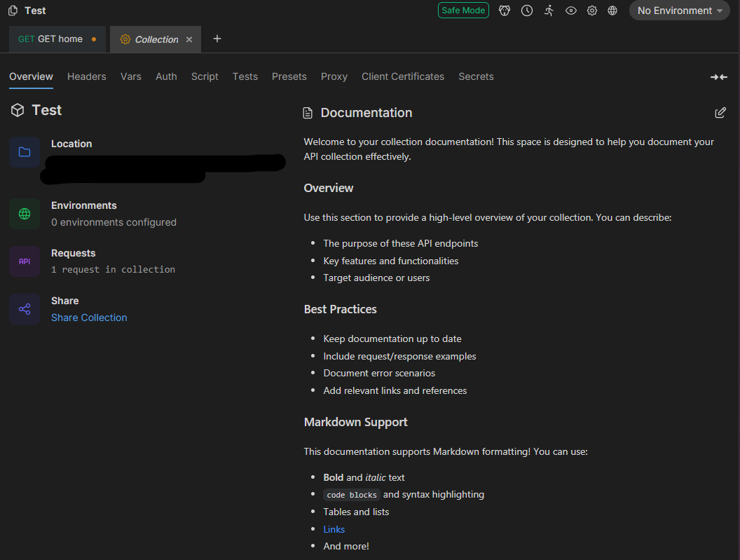Toggle the eye variables visibility icon

[x=571, y=11]
